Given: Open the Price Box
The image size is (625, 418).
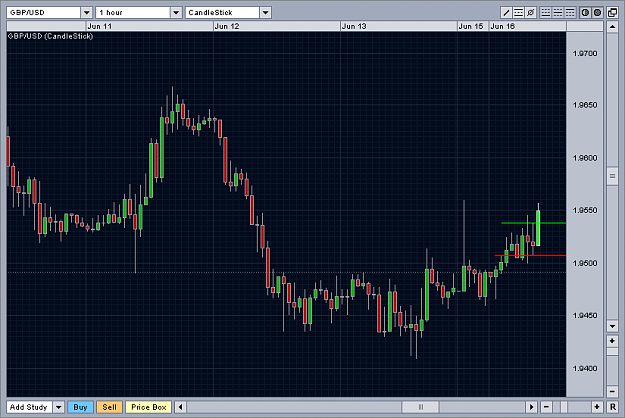Looking at the screenshot, I should [x=149, y=407].
